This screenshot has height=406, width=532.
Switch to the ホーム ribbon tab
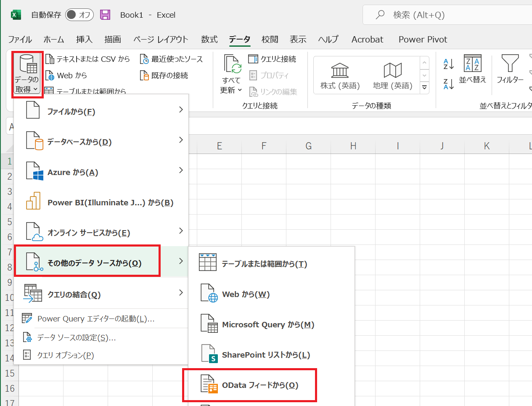(x=54, y=39)
